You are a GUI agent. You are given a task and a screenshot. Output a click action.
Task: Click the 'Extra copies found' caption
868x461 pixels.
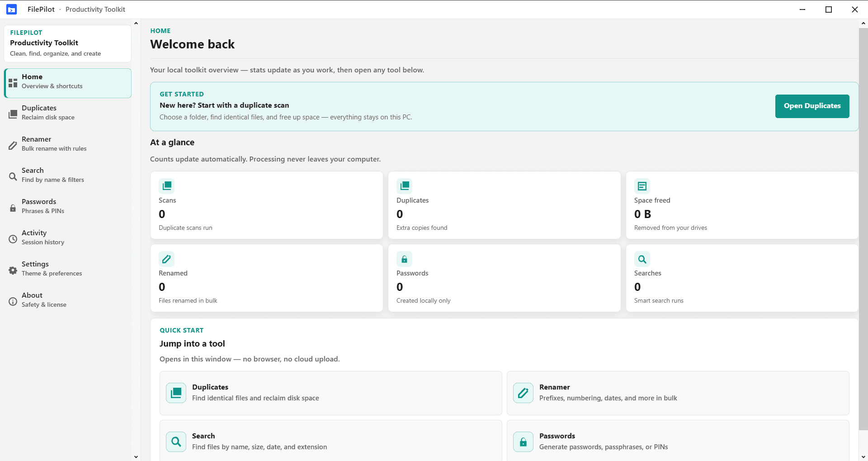click(x=422, y=228)
